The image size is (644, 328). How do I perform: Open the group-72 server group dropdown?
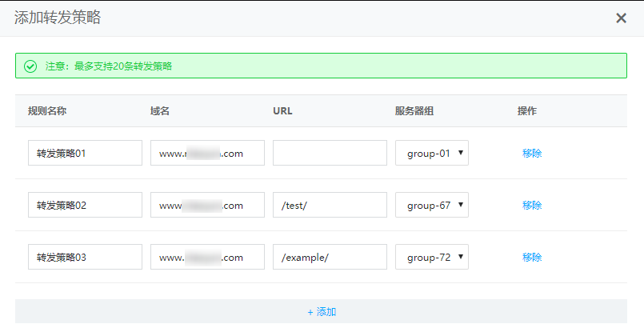[x=432, y=257]
